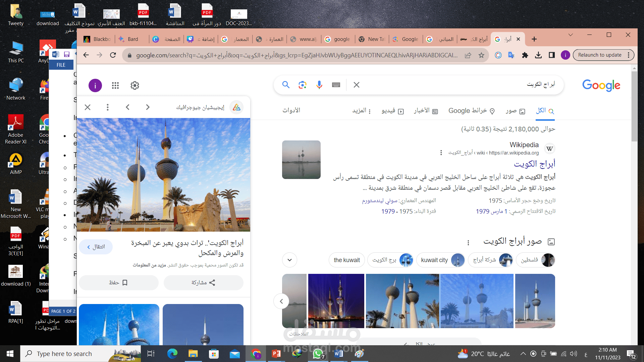This screenshot has width=644, height=362.
Task: Bookmark this page with the star icon
Action: [481, 55]
